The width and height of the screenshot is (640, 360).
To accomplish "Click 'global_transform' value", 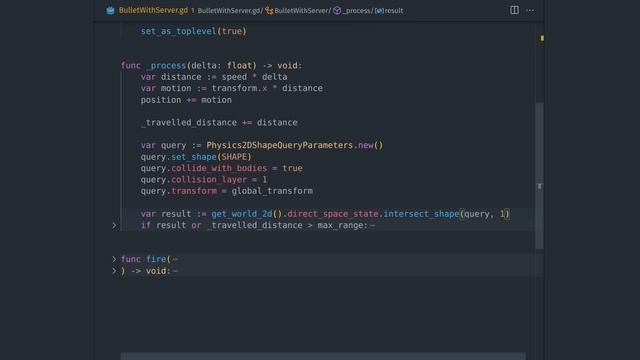I will [x=272, y=191].
